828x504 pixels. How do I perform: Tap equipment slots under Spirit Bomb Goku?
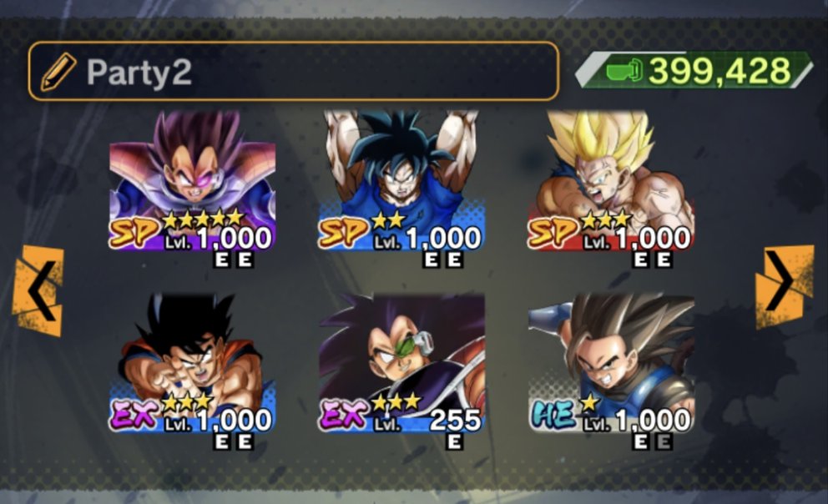443,260
